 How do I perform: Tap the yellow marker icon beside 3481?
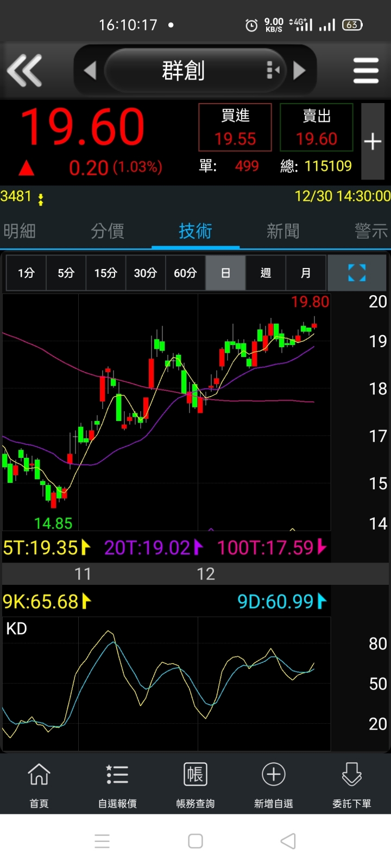[41, 199]
